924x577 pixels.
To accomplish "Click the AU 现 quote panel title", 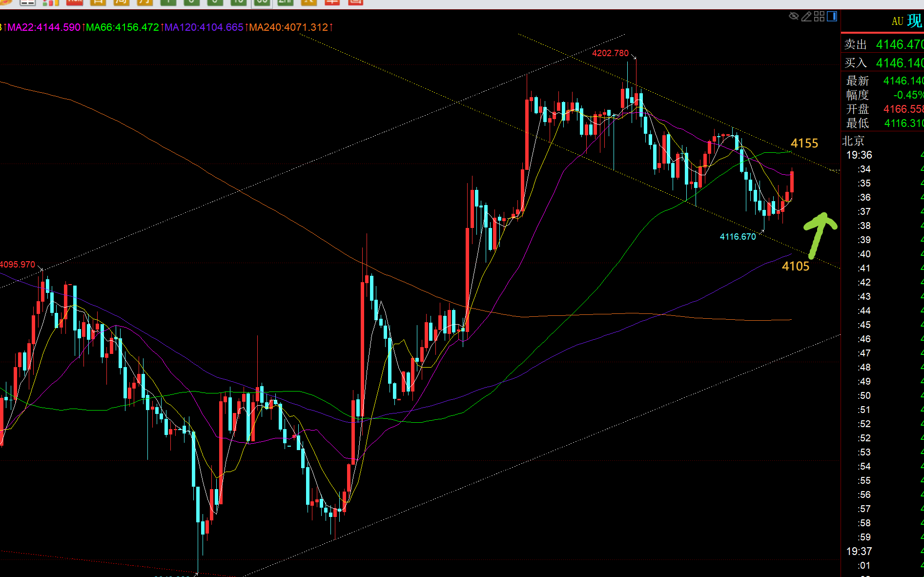I will tap(907, 21).
